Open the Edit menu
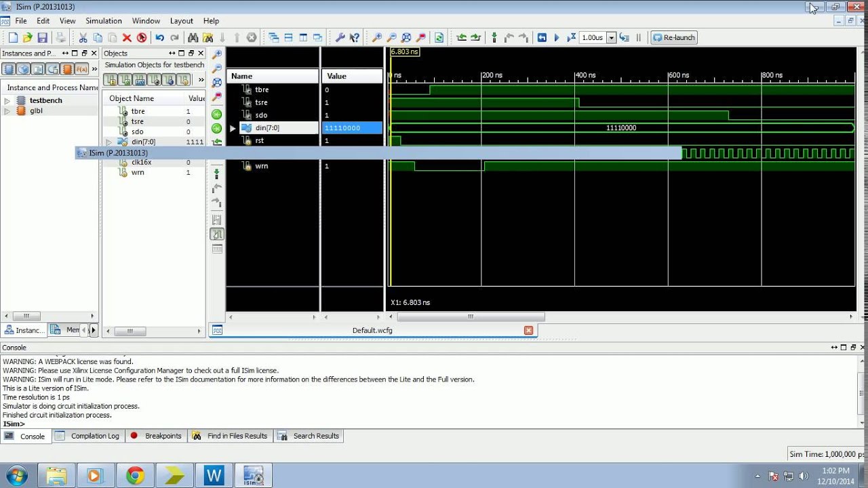The height and width of the screenshot is (488, 868). pyautogui.click(x=43, y=21)
